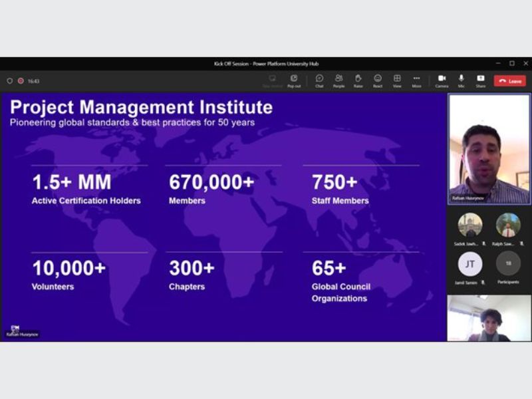Pop out the shared content
Screen dimensions: 532x399
294,81
